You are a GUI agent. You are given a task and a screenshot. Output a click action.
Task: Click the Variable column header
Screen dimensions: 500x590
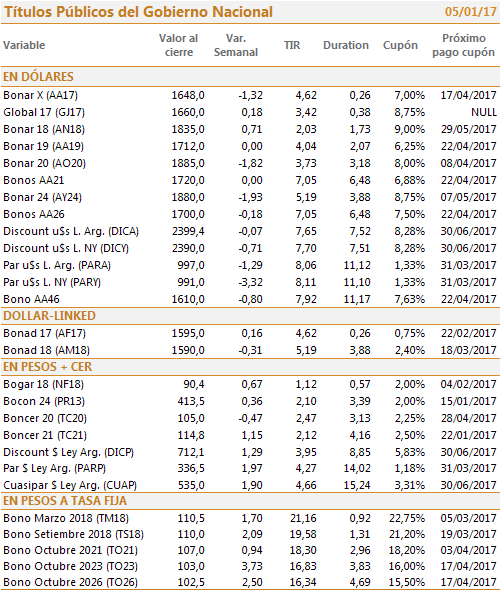pyautogui.click(x=24, y=45)
